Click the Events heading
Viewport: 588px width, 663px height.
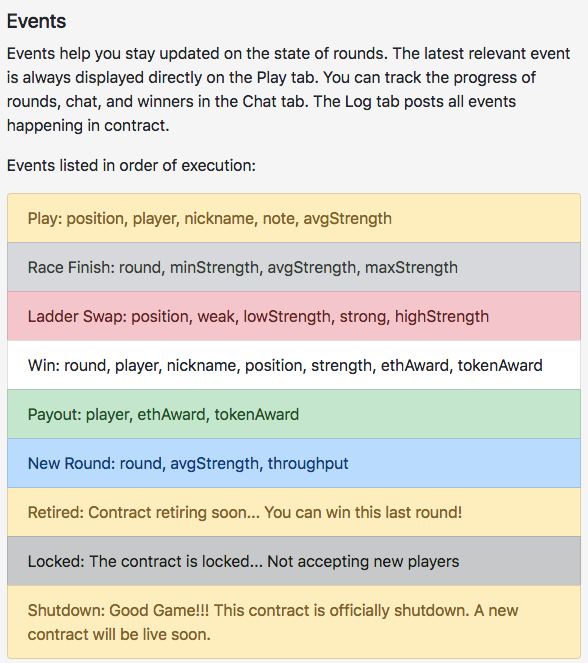pyautogui.click(x=36, y=21)
